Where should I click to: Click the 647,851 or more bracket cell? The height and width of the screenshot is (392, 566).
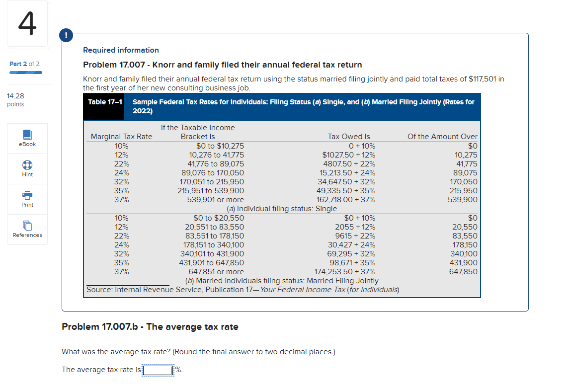(x=216, y=272)
